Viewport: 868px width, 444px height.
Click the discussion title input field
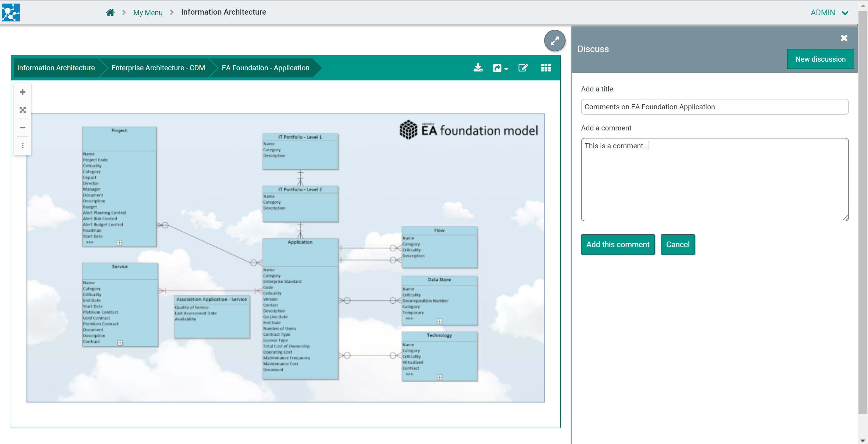pyautogui.click(x=714, y=107)
